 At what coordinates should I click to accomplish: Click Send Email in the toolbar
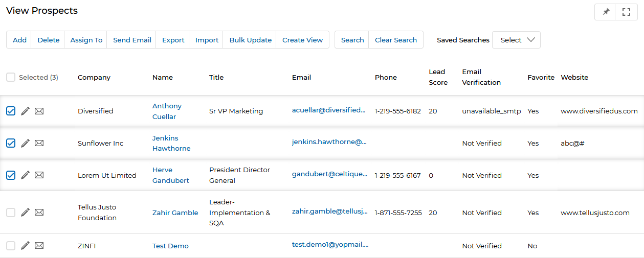[x=132, y=40]
